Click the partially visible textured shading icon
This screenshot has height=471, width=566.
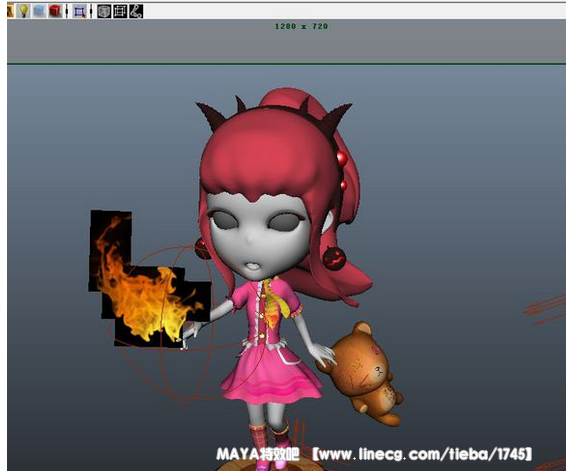(10, 11)
